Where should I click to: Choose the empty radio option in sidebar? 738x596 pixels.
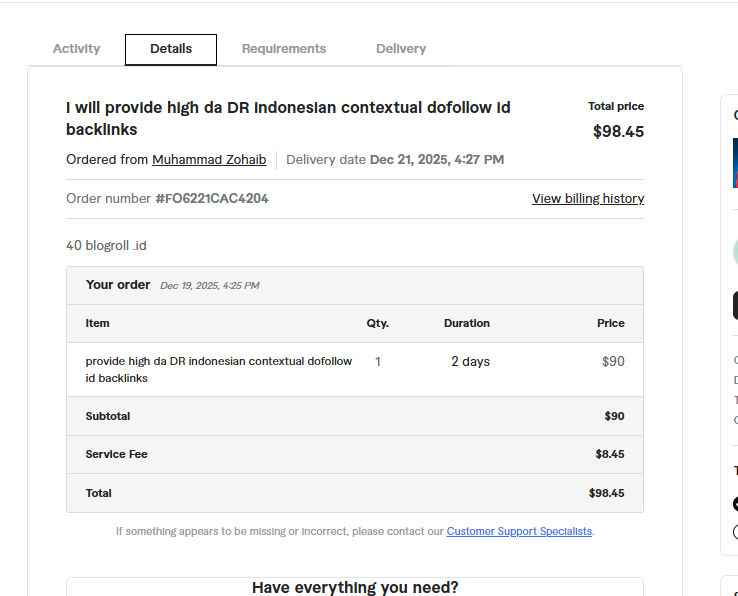(x=735, y=531)
